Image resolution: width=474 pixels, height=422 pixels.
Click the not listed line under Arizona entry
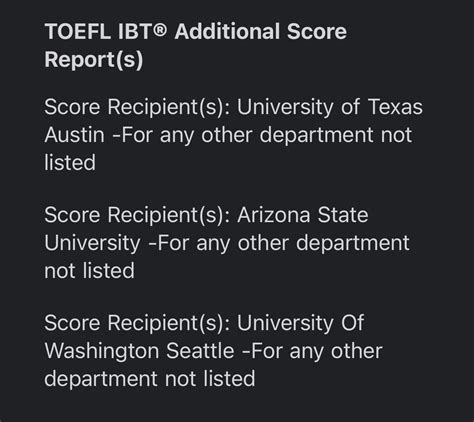[x=90, y=270]
